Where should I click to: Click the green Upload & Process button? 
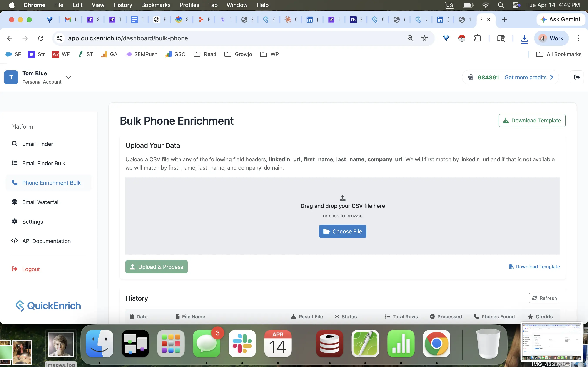(156, 267)
